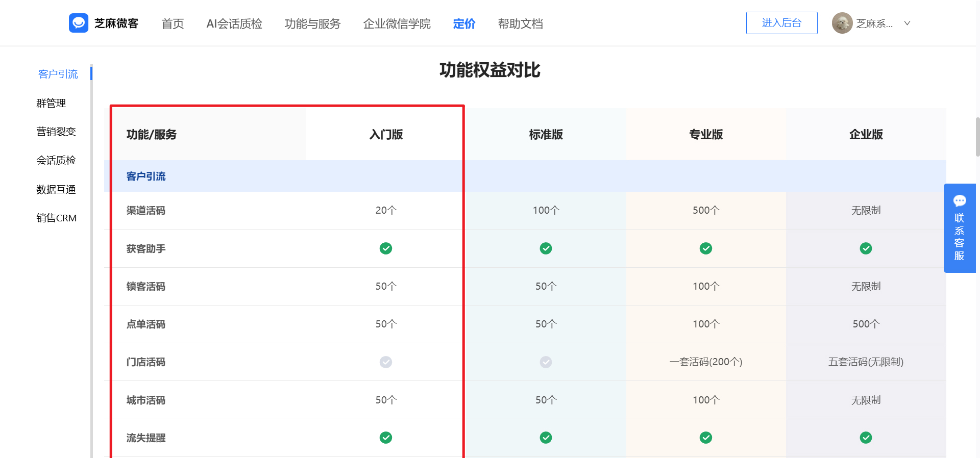Click 渠道活码 value 20个
Image resolution: width=980 pixels, height=458 pixels.
tap(386, 210)
